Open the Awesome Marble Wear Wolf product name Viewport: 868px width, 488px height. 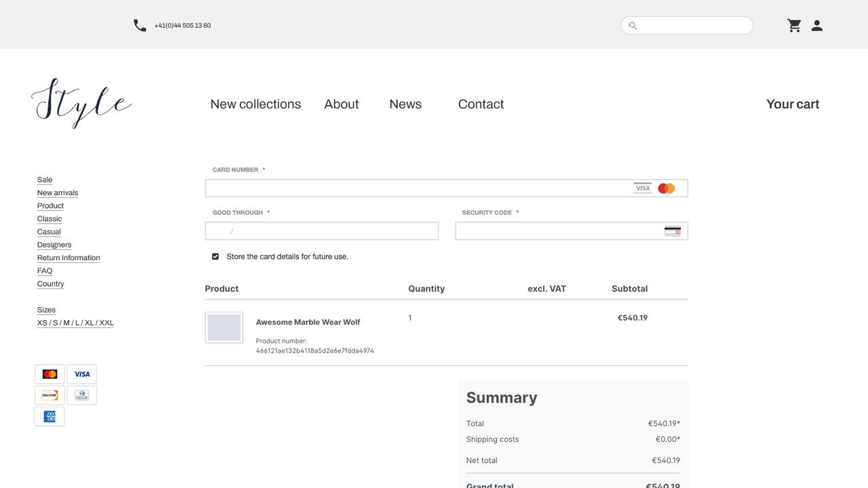pyautogui.click(x=308, y=322)
